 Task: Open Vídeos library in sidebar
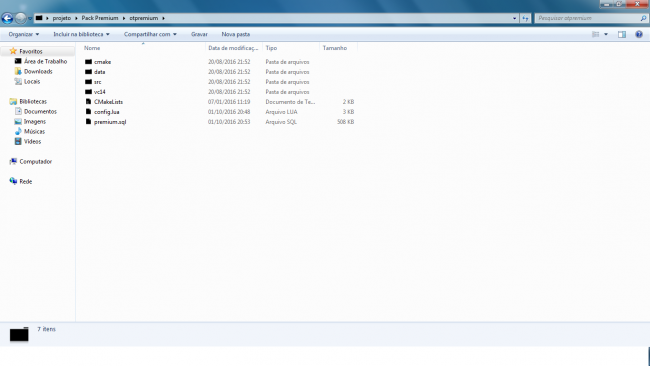(x=32, y=141)
